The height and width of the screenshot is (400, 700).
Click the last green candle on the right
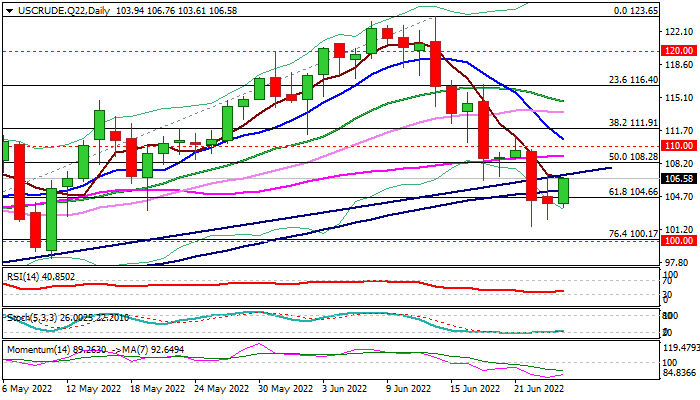click(x=564, y=190)
